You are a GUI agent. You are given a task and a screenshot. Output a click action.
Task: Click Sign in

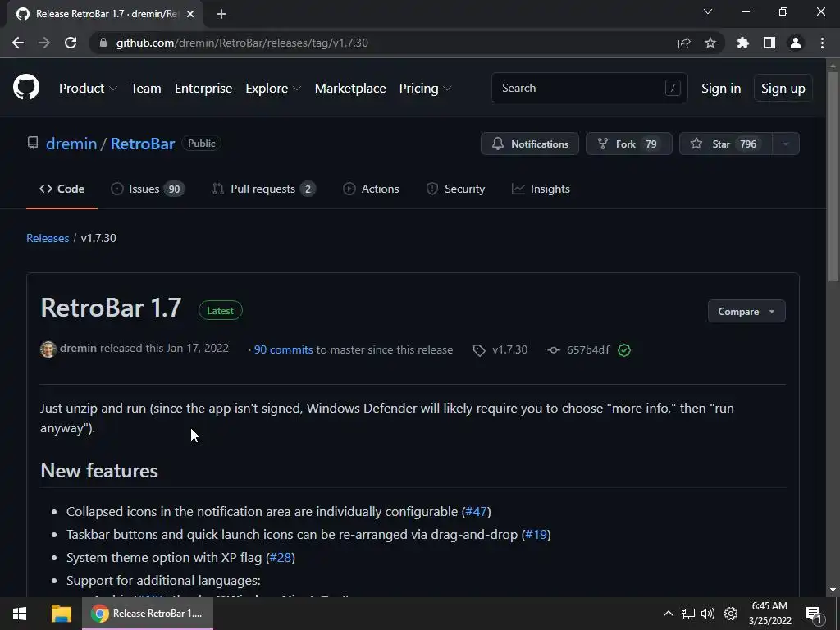[x=721, y=89]
